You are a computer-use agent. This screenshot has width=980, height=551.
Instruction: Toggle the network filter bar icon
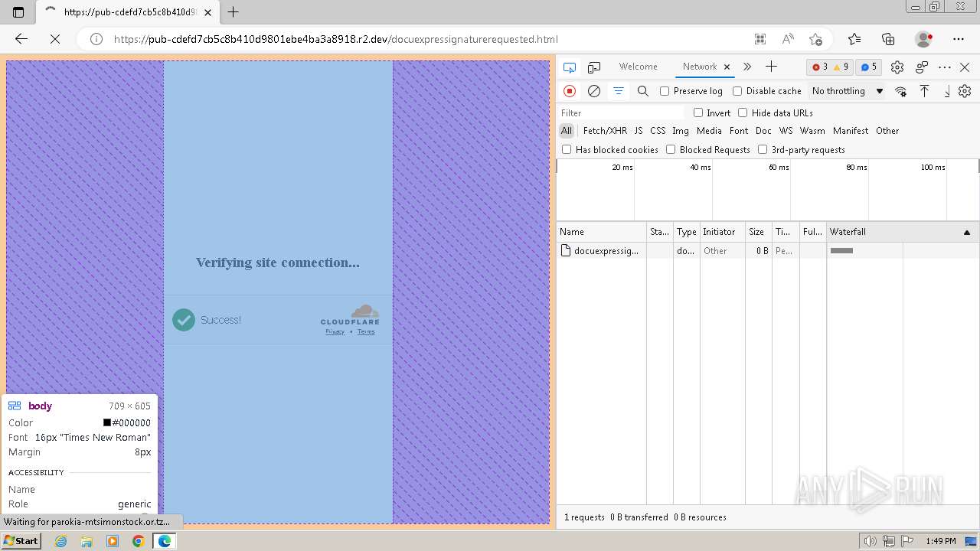click(619, 91)
